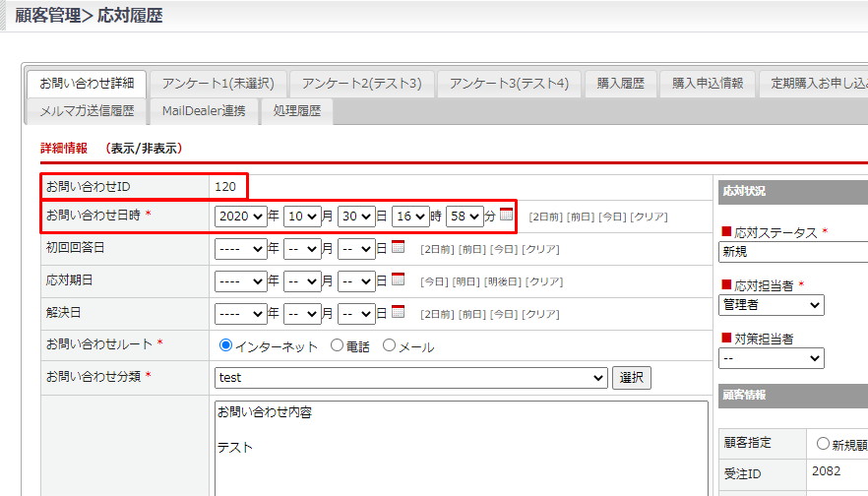The image size is (868, 496).
Task: Click [クリア] link for 解決日
Action: 540,314
